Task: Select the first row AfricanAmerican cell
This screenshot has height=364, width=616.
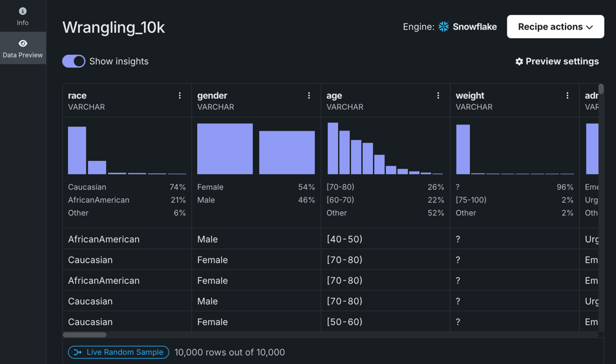Action: (103, 239)
